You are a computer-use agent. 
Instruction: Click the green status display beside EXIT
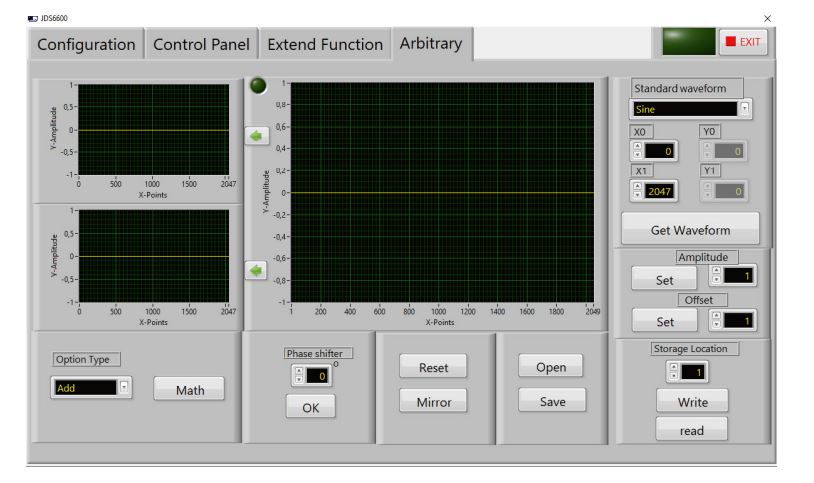point(688,41)
